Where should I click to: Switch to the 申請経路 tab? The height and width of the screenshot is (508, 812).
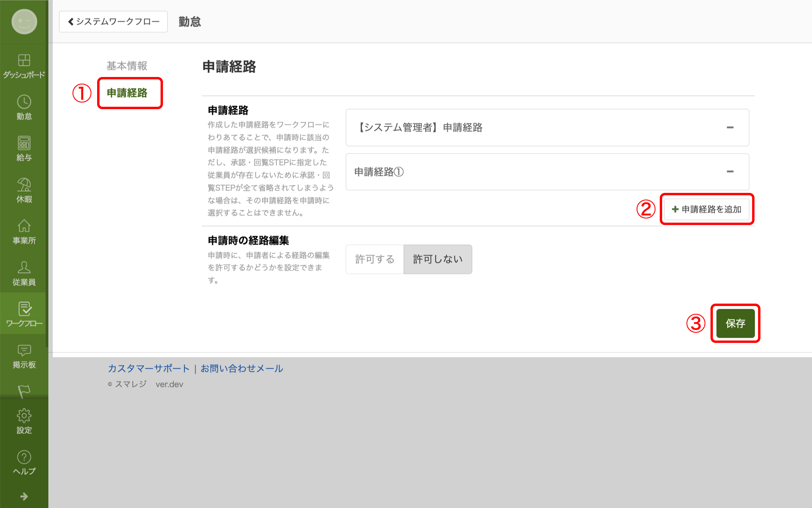point(127,93)
